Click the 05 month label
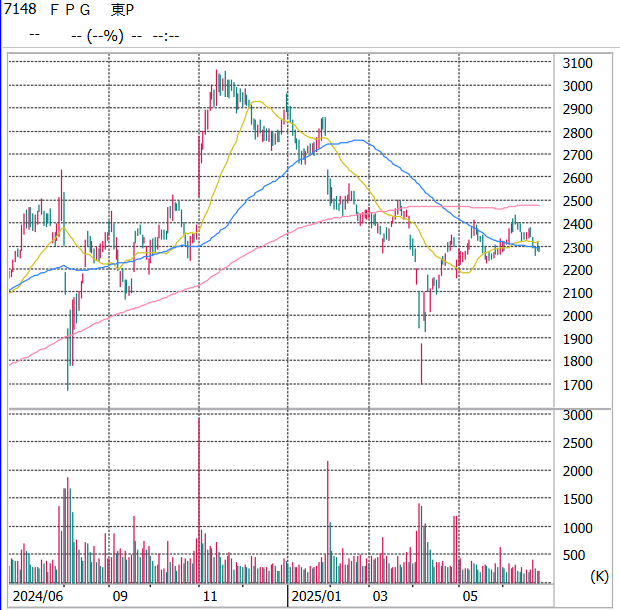 (x=470, y=596)
